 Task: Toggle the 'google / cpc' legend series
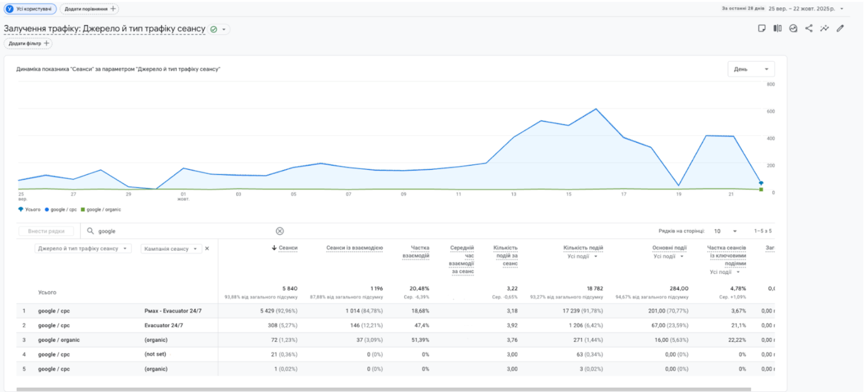click(x=61, y=210)
